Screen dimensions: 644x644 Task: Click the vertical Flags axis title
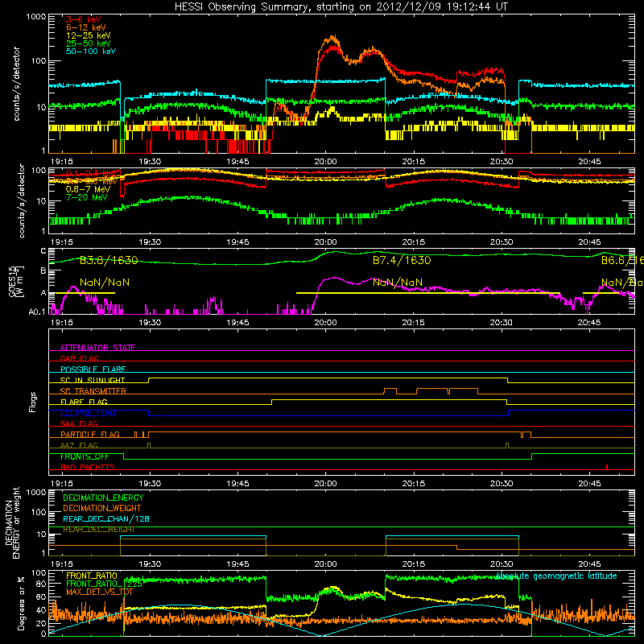[x=33, y=402]
